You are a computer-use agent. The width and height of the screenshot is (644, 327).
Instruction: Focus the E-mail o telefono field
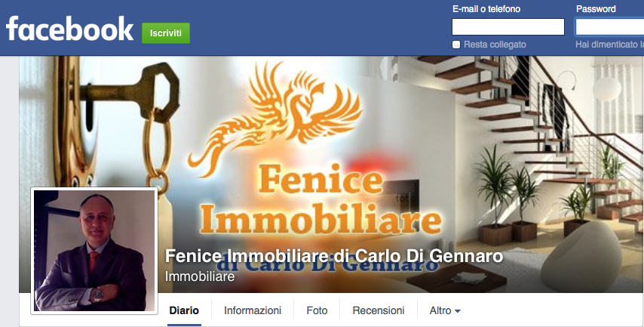coord(508,26)
